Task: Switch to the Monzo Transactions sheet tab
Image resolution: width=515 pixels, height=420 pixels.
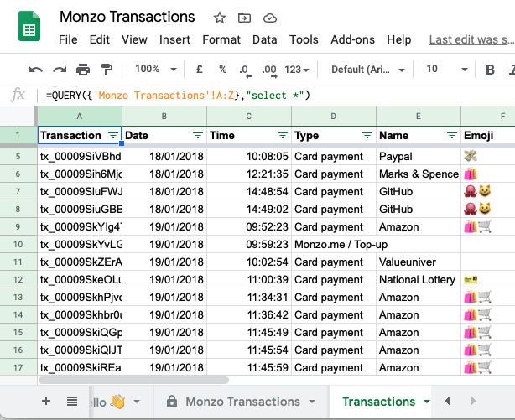Action: (x=242, y=402)
